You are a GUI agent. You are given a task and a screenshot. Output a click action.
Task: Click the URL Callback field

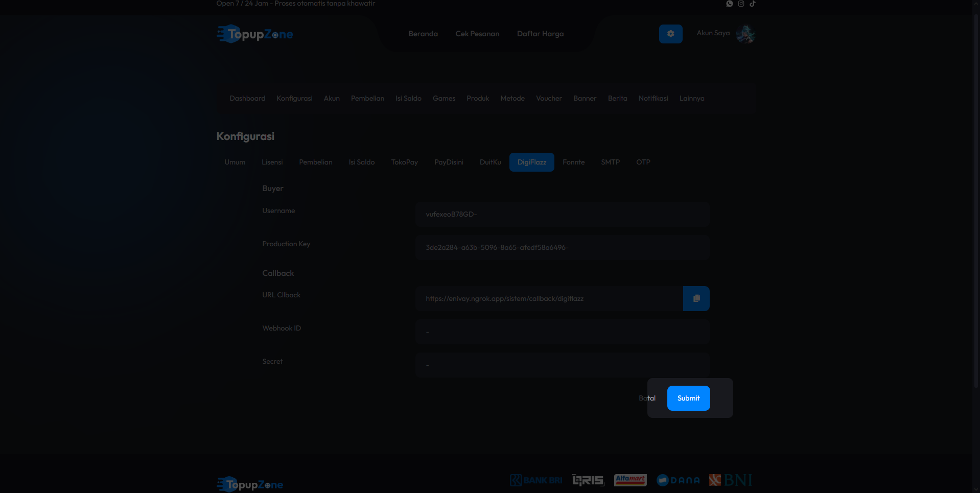(x=549, y=298)
